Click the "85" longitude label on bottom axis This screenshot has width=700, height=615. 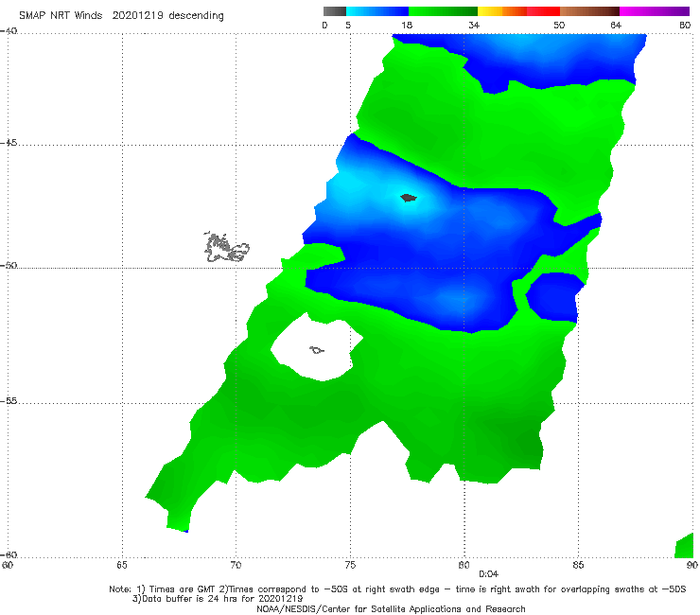(578, 566)
